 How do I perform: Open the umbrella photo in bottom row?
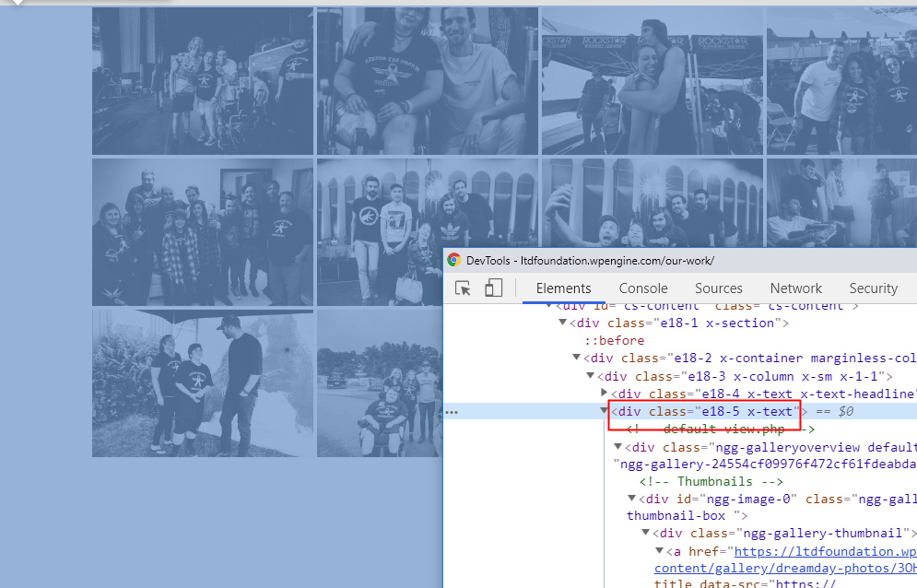click(x=203, y=383)
